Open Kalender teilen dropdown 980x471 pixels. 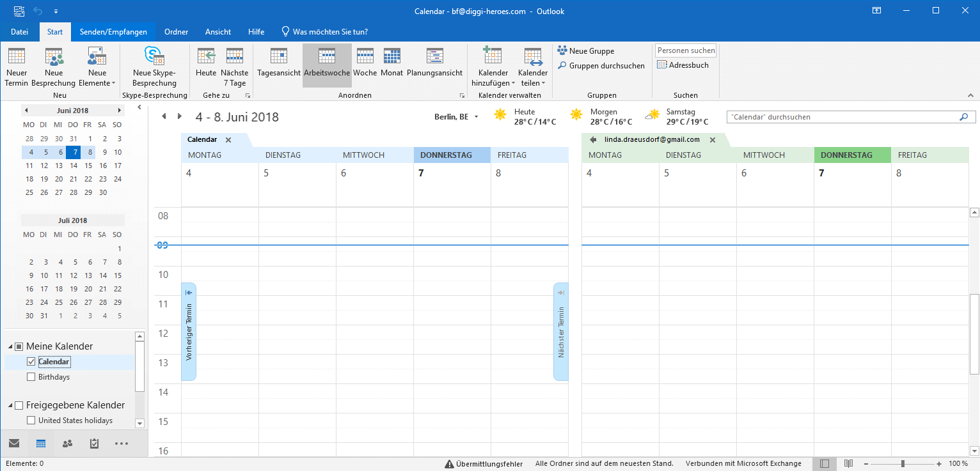pos(533,66)
